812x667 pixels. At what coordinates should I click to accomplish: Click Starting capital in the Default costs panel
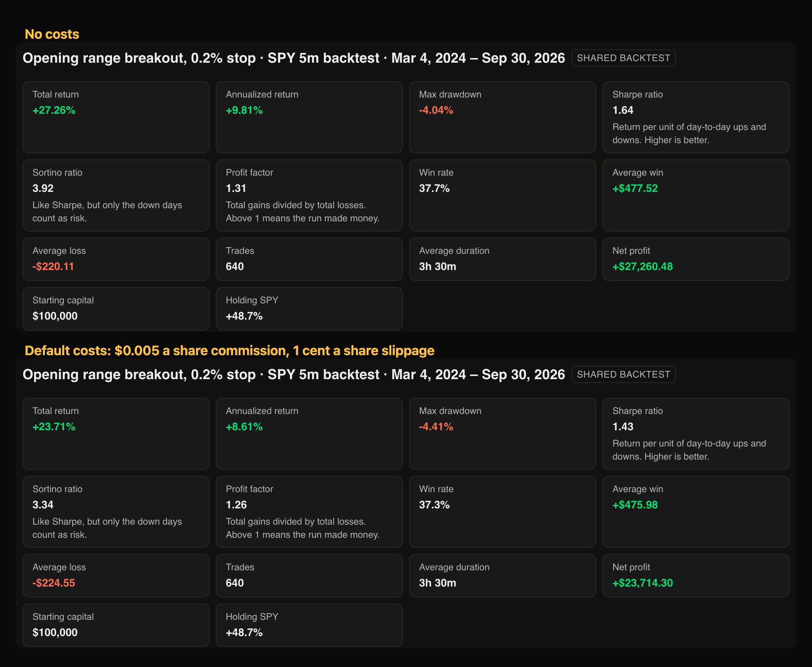coord(116,625)
